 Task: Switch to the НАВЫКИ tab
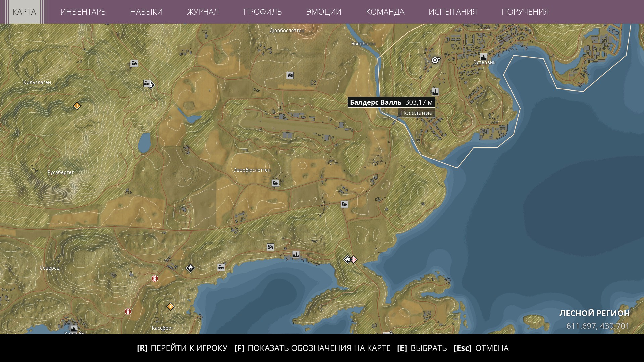click(x=146, y=12)
